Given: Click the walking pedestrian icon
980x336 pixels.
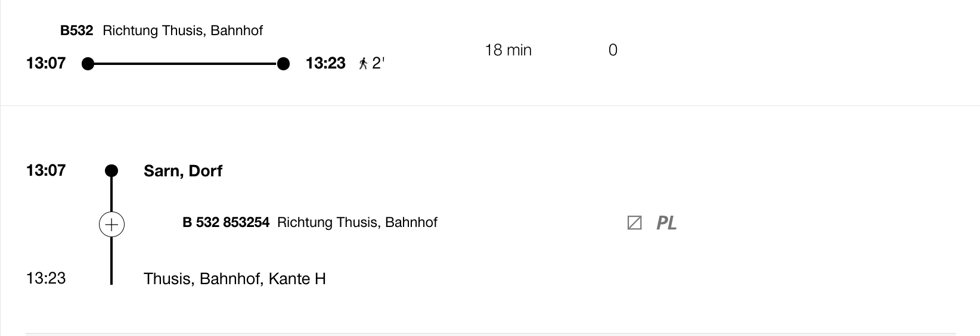Looking at the screenshot, I should click(362, 64).
